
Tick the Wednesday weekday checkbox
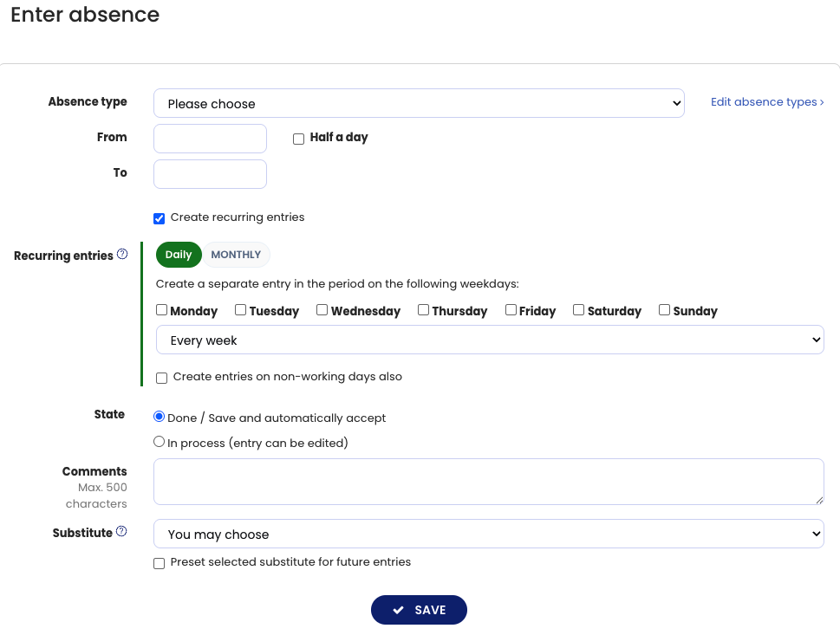(322, 310)
